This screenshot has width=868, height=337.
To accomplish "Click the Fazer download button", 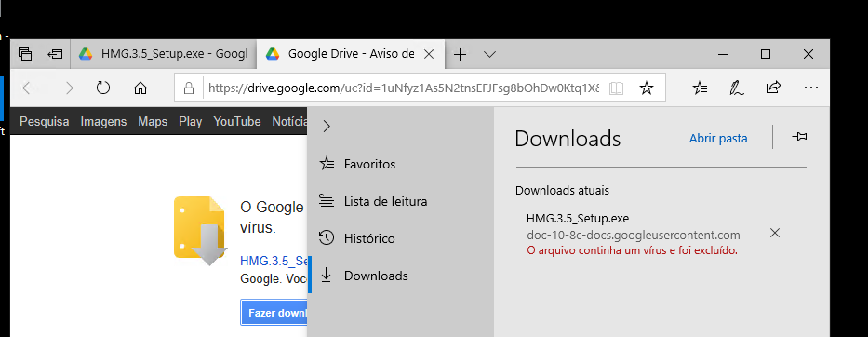I will coord(274,312).
